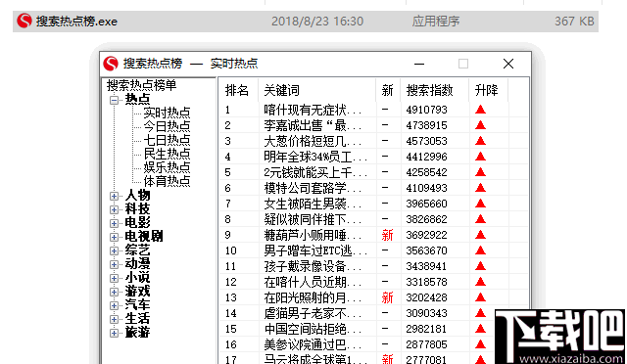Image resolution: width=627 pixels, height=364 pixels.
Task: Select keyword 模特公司套路学...
Action: coord(313,188)
